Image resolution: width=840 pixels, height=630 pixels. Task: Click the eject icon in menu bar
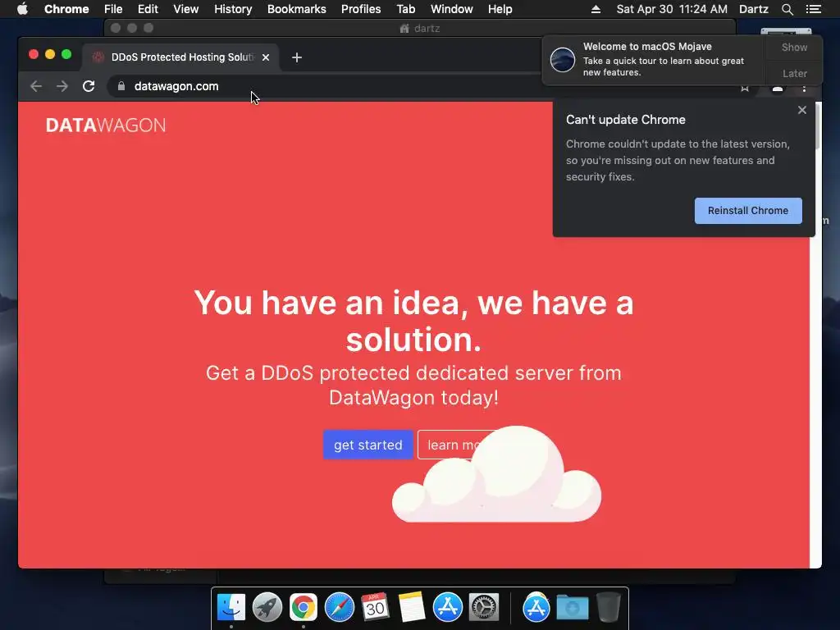[596, 9]
